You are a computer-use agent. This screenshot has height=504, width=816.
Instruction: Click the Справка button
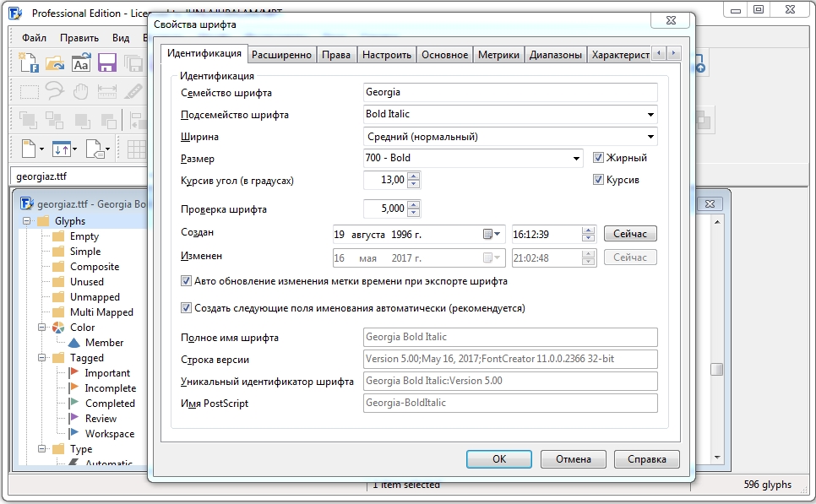coord(647,459)
